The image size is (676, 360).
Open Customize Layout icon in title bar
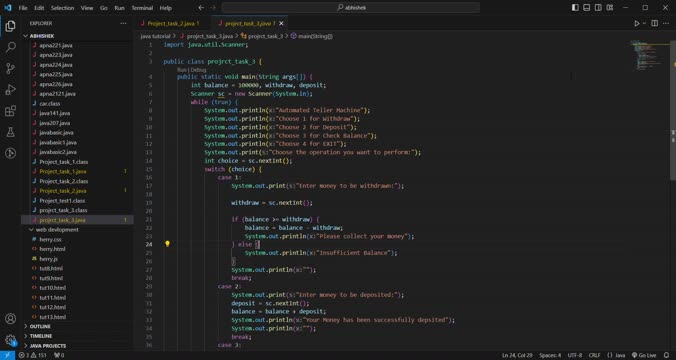[x=610, y=8]
